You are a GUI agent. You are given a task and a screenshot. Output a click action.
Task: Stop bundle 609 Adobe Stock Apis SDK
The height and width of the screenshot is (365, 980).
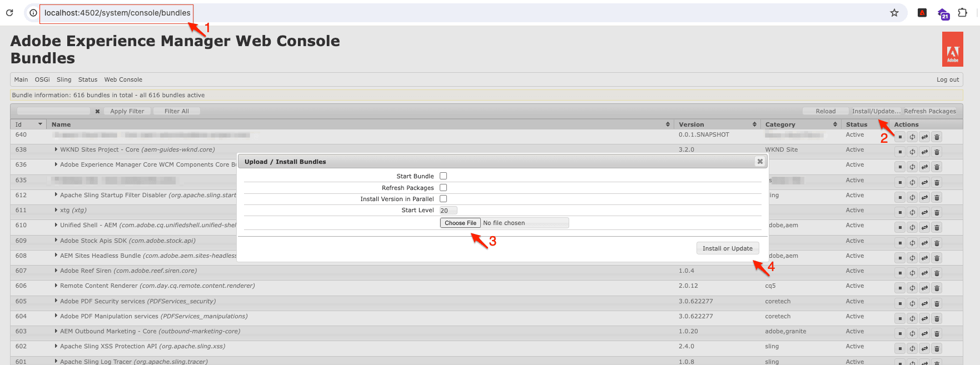point(900,243)
